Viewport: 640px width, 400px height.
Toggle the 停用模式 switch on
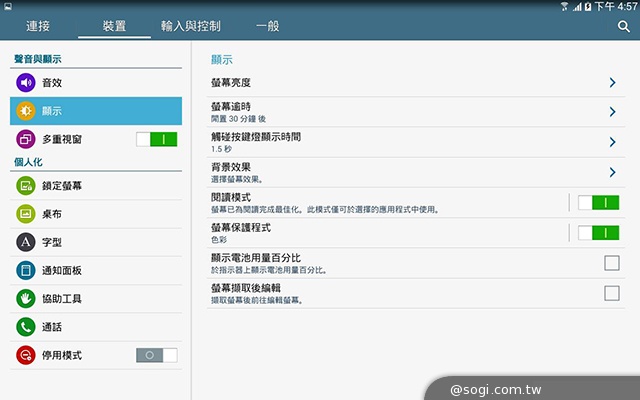pyautogui.click(x=157, y=355)
